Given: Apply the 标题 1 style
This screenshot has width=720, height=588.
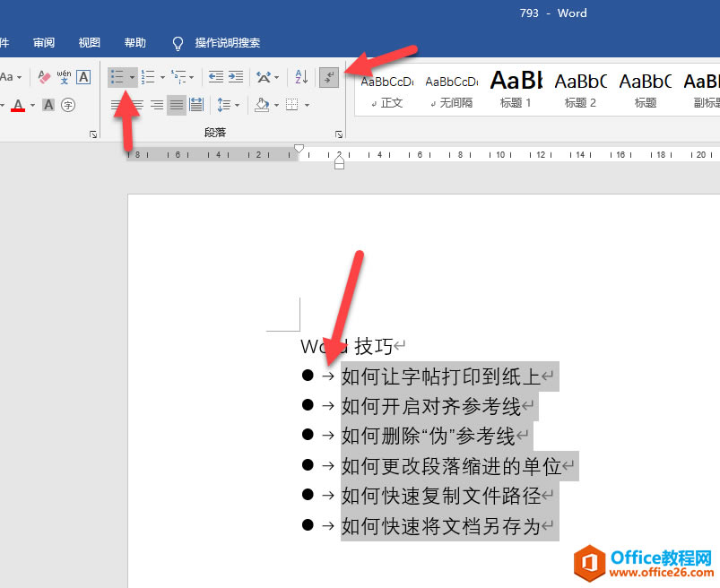Looking at the screenshot, I should (516, 91).
